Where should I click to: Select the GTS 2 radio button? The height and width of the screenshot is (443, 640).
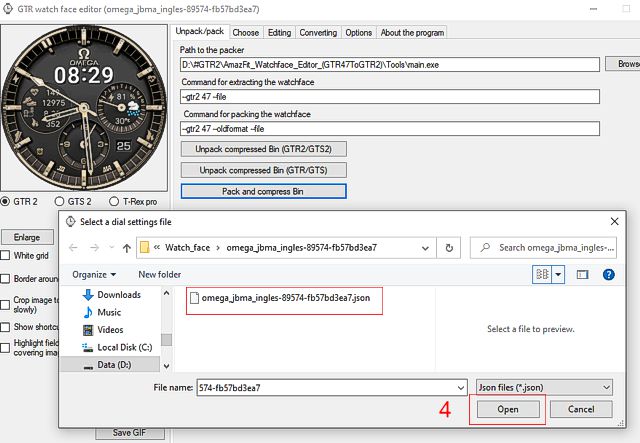(x=60, y=201)
